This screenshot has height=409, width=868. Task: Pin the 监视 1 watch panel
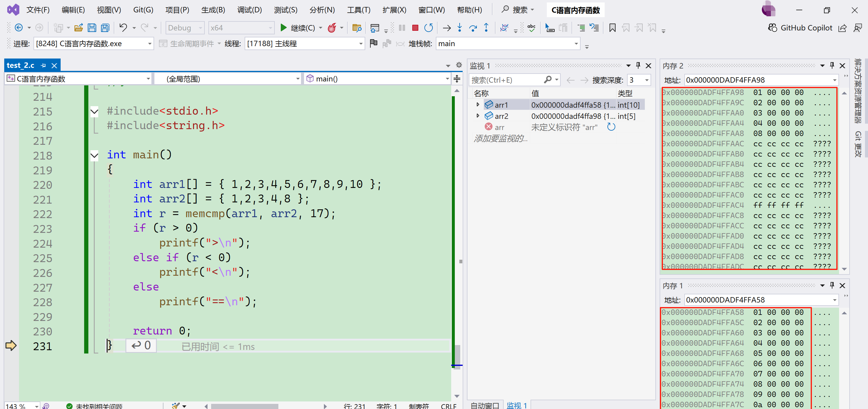(x=638, y=65)
